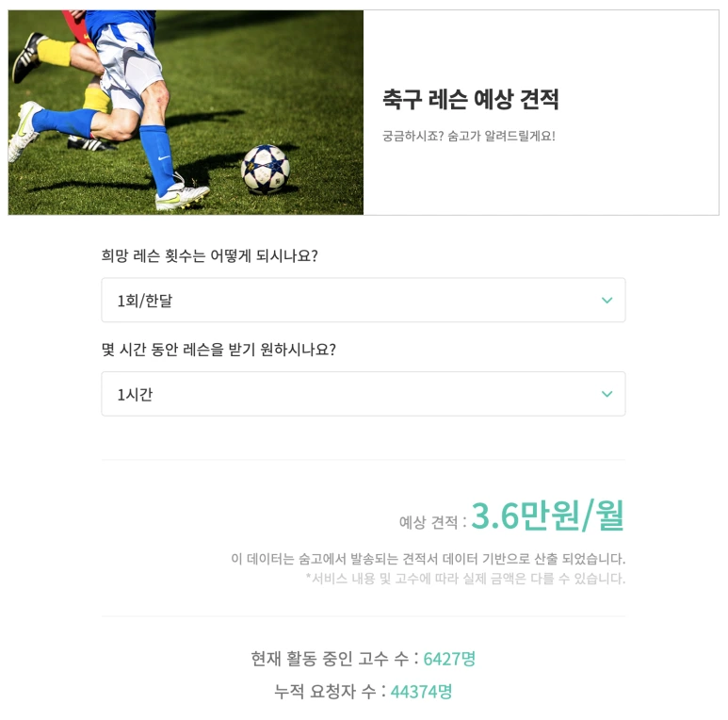The image size is (728, 720).
Task: Click the white Nike cleat in the photo
Action: (182, 195)
